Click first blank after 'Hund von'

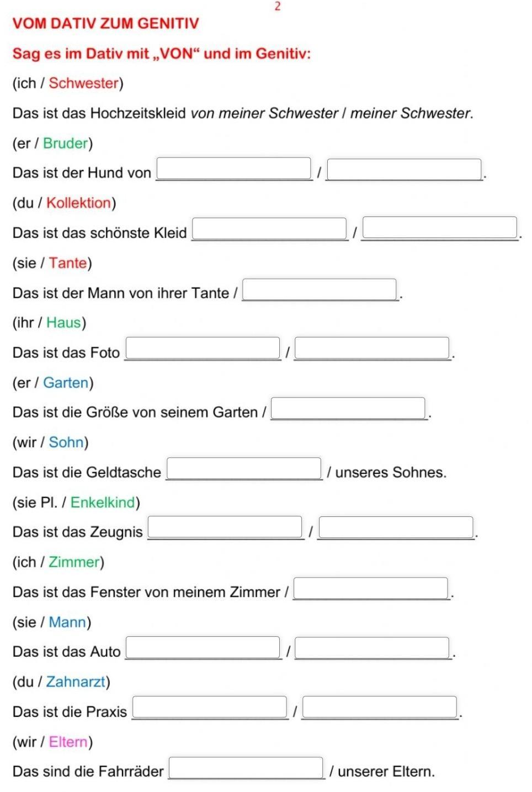click(x=234, y=168)
